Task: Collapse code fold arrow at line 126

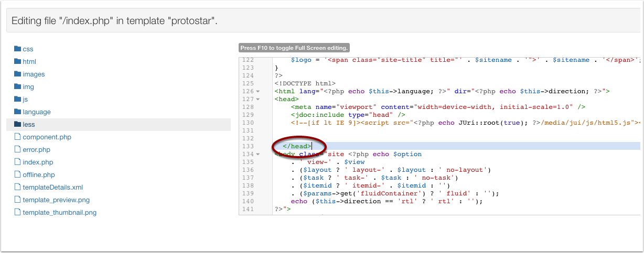Action: coord(258,91)
